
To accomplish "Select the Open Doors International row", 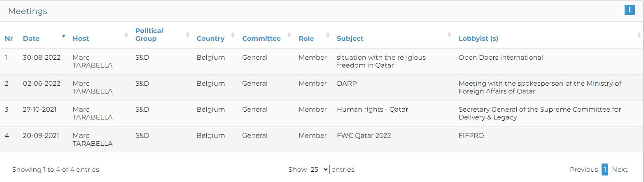I will (322, 61).
